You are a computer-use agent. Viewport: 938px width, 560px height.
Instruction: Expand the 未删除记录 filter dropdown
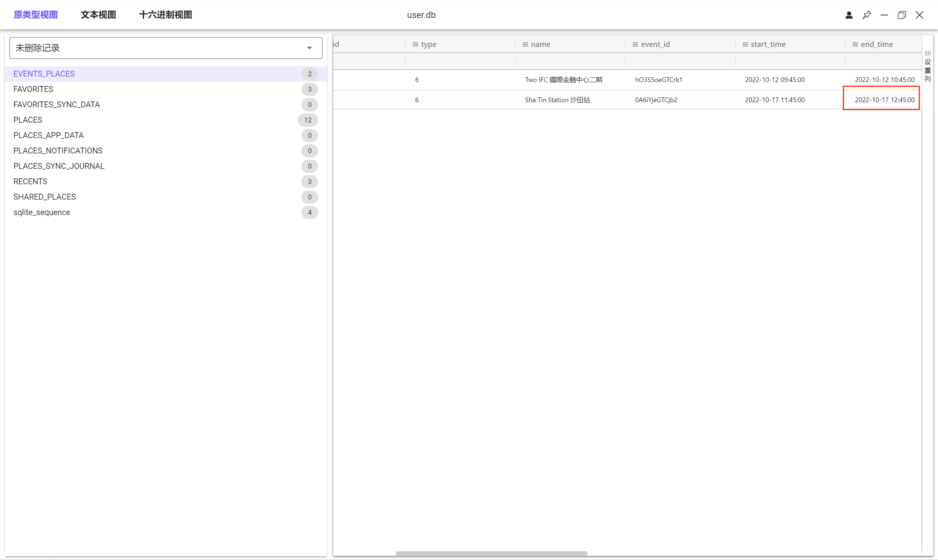click(x=309, y=48)
